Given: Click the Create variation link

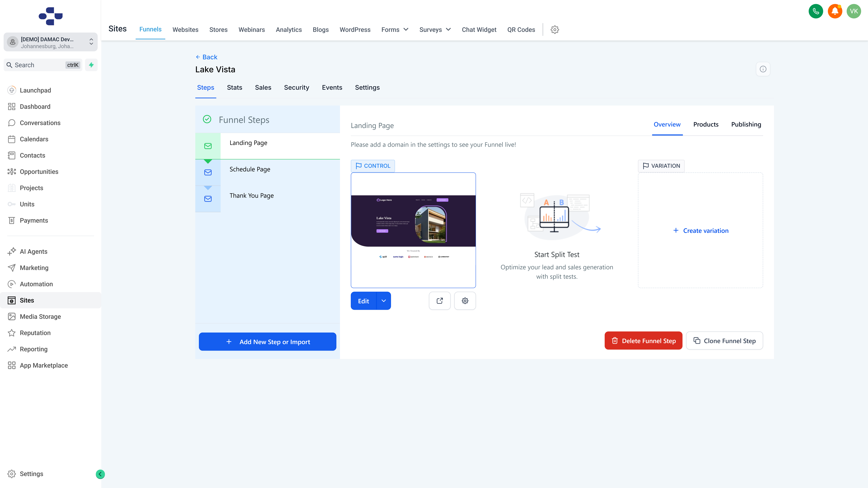Looking at the screenshot, I should [701, 231].
